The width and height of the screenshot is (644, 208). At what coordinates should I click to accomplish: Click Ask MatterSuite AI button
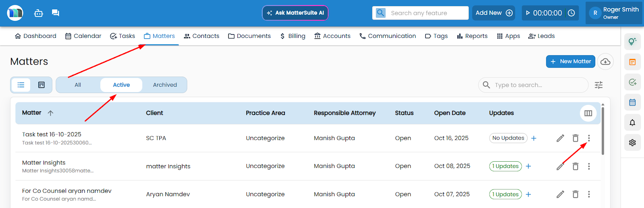point(295,13)
